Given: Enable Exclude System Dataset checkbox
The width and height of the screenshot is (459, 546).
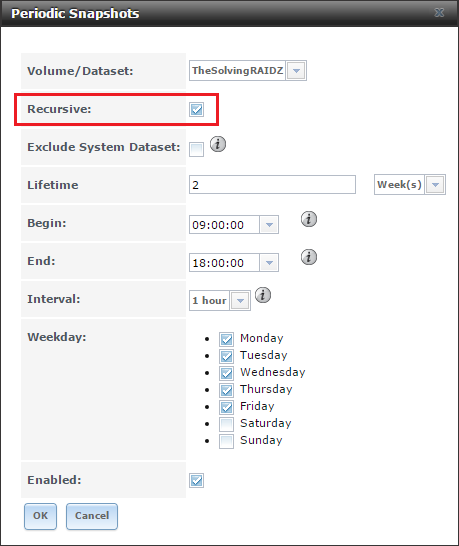Looking at the screenshot, I should [196, 150].
